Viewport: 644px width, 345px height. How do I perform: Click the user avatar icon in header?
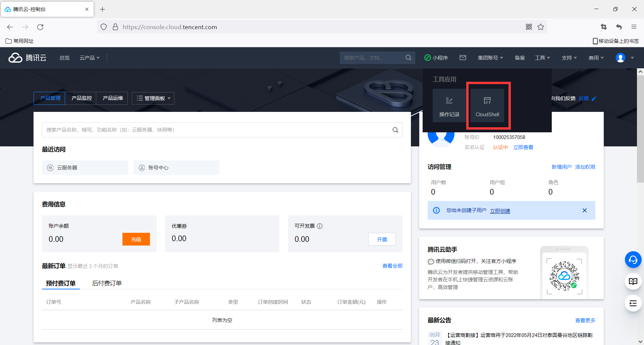621,58
